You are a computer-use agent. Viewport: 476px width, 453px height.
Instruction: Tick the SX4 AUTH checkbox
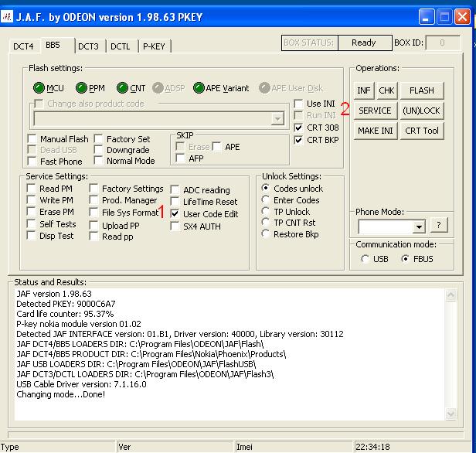coord(175,226)
